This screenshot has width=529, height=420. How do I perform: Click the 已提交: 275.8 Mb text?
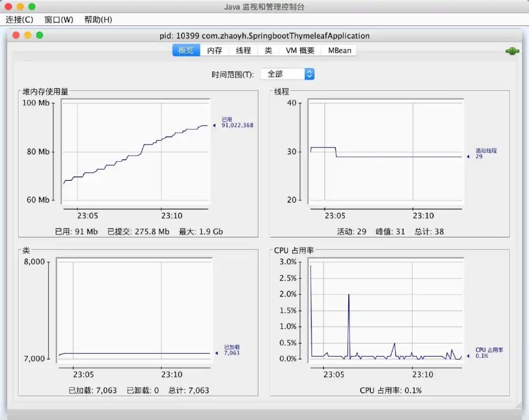pos(138,232)
